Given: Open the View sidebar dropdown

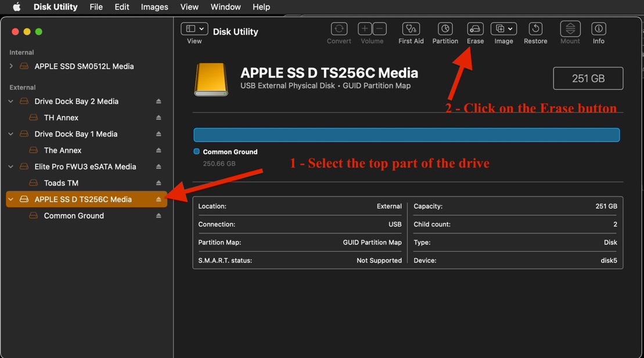Looking at the screenshot, I should pos(195,29).
